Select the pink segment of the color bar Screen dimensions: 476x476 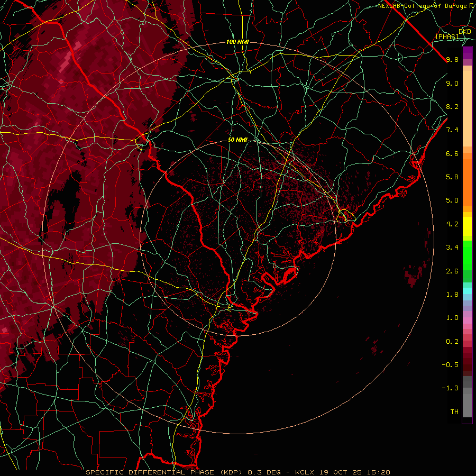coord(467,321)
